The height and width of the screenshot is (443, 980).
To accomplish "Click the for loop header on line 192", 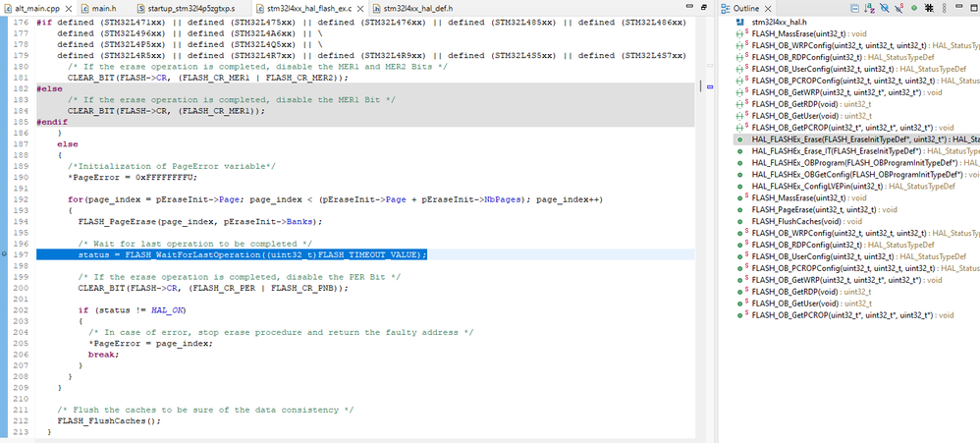I will pyautogui.click(x=335, y=199).
